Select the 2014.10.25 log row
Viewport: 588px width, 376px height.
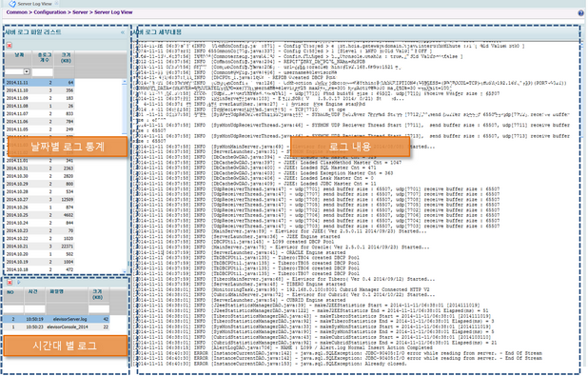point(40,215)
